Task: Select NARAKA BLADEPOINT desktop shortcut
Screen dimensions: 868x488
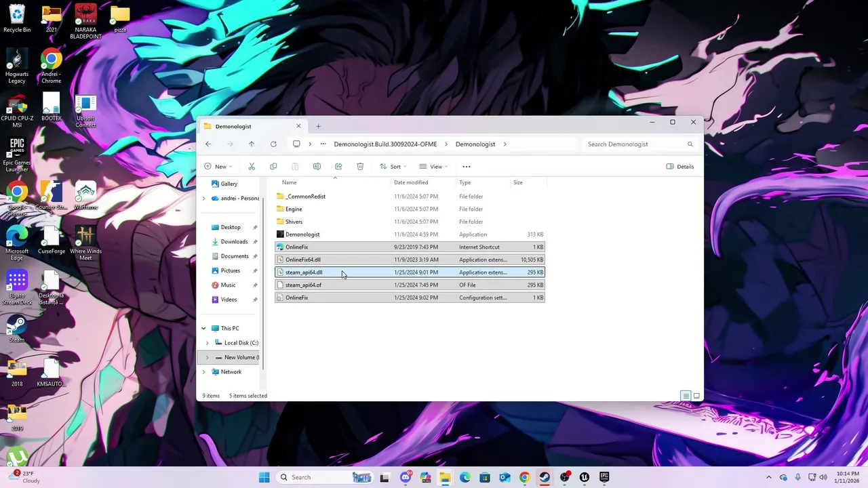Action: (85, 22)
